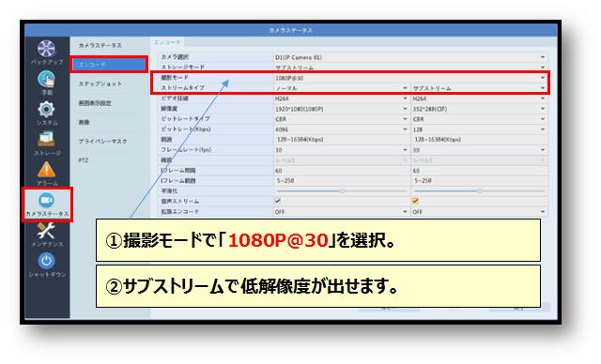
Task: Expand main 解像度 1920*1080 dropdown
Action: [342, 109]
